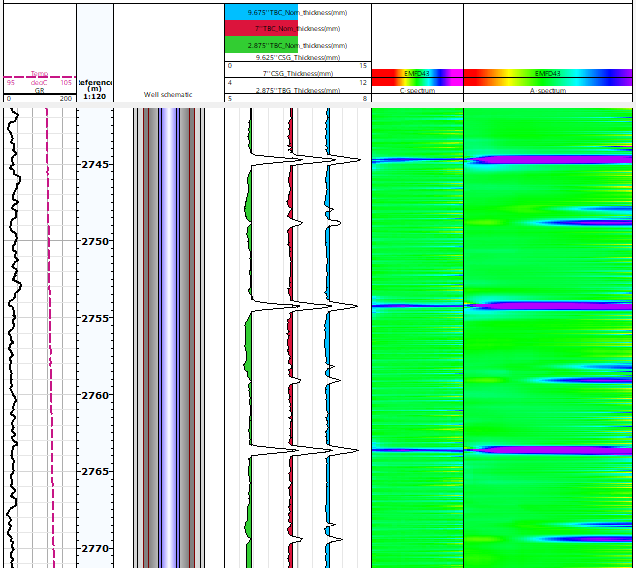Select the 2765 depth marker
Viewport: 636px width, 568px height.
click(x=98, y=471)
